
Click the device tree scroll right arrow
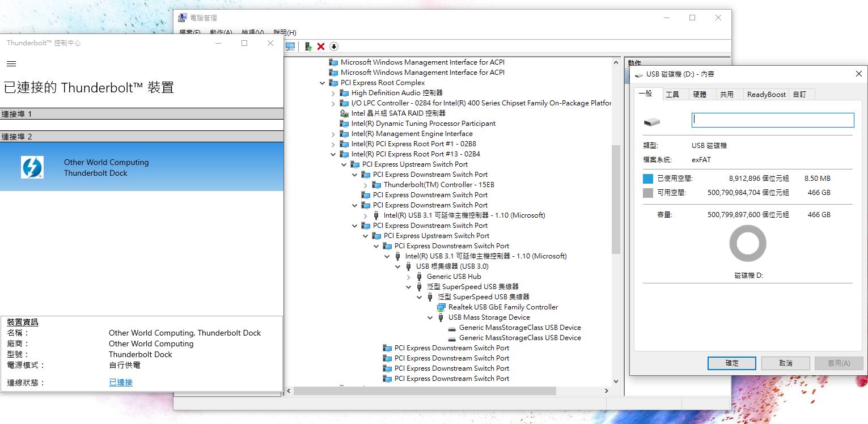click(606, 391)
